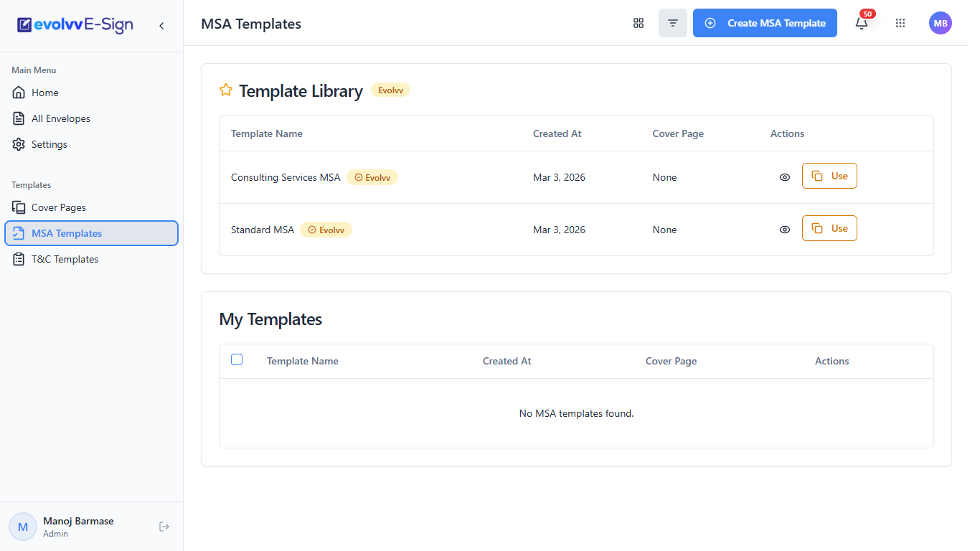Go to Settings in sidebar
The image size is (980, 551).
click(x=91, y=144)
